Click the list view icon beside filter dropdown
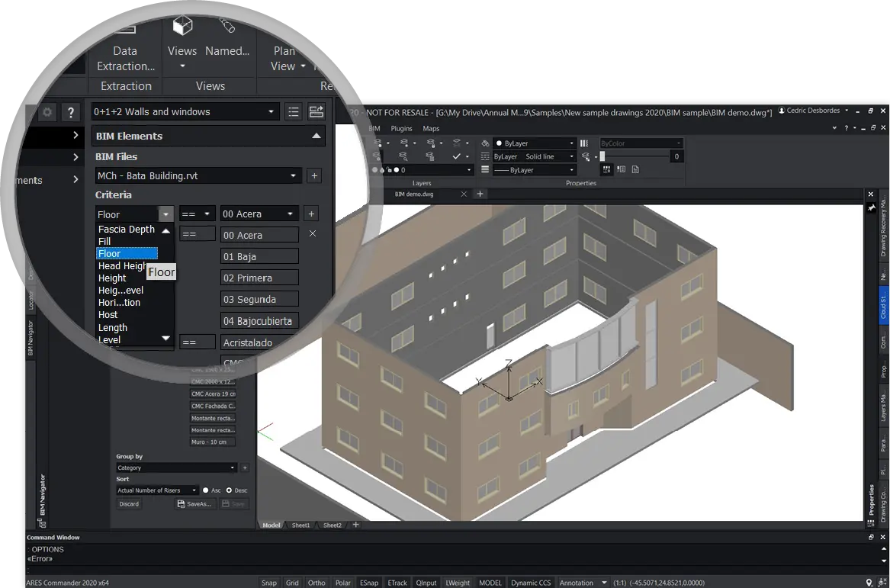 [x=294, y=112]
